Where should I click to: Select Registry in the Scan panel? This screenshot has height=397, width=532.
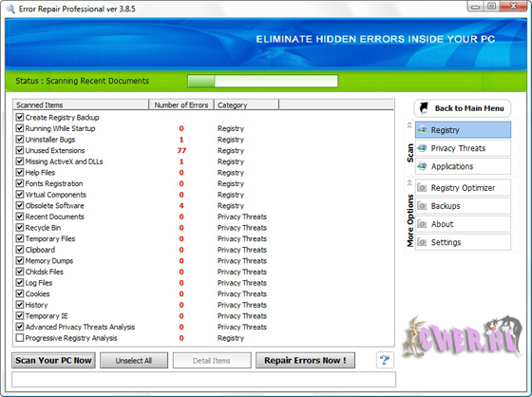463,130
